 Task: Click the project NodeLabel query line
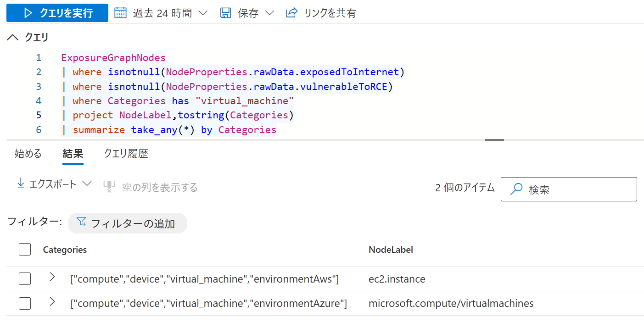tap(177, 115)
